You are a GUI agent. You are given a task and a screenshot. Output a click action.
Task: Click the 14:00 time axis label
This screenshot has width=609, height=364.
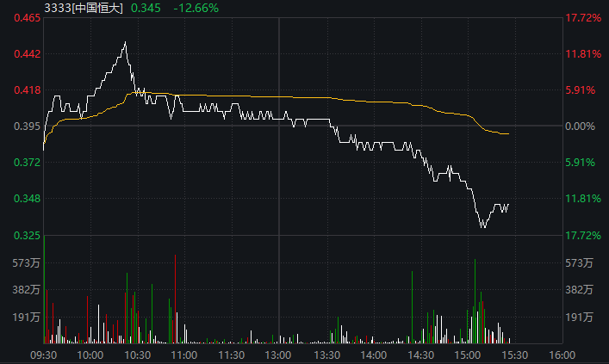click(374, 355)
